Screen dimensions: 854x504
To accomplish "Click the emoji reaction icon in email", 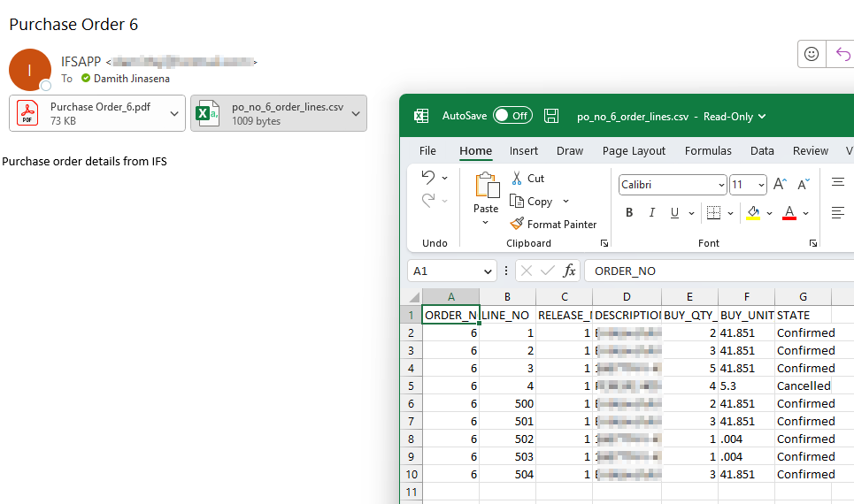I will [812, 54].
